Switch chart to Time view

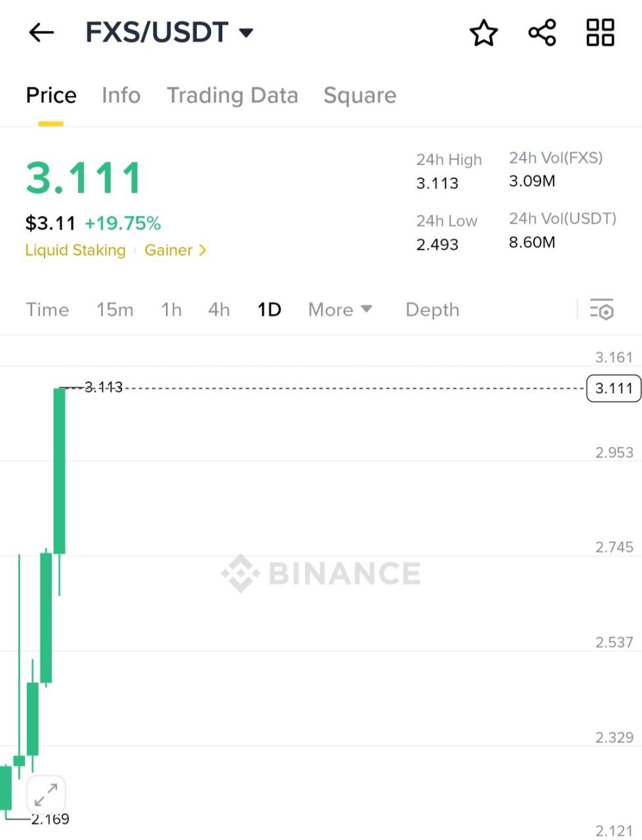tap(47, 310)
